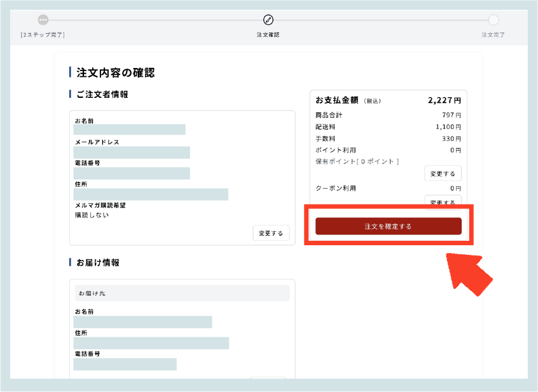The width and height of the screenshot is (538, 392).
Task: Click the 購読しない text
Action: [92, 215]
